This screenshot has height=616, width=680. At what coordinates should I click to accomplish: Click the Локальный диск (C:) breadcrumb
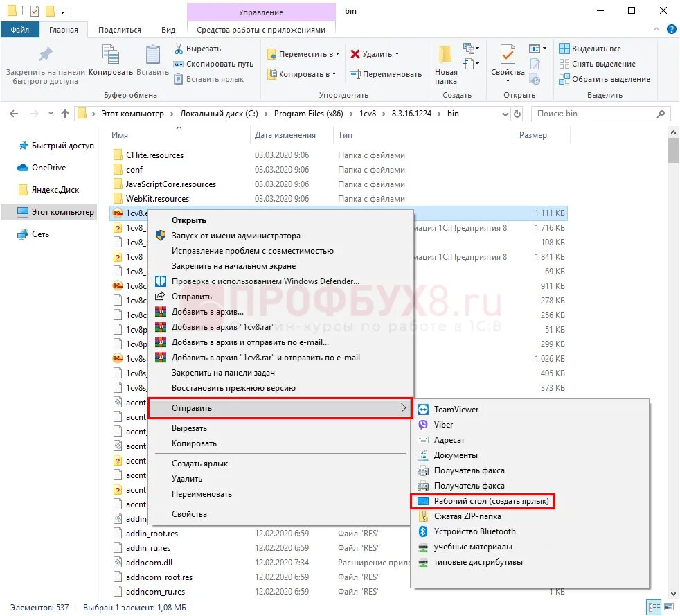point(219,114)
